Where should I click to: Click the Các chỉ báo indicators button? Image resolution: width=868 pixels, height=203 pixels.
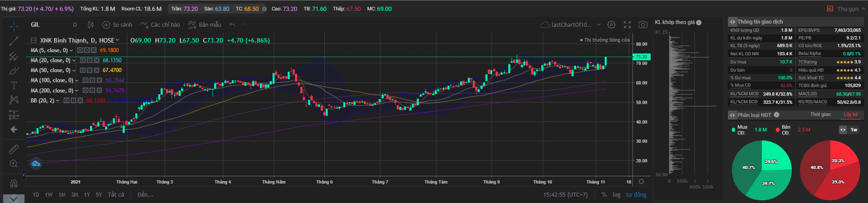point(160,25)
